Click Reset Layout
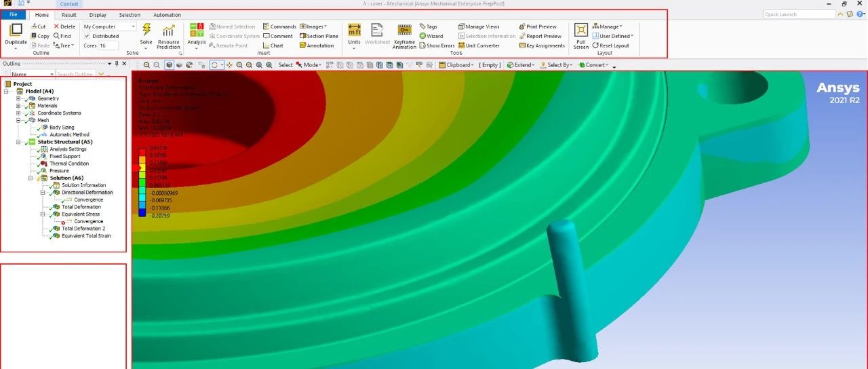 point(611,45)
